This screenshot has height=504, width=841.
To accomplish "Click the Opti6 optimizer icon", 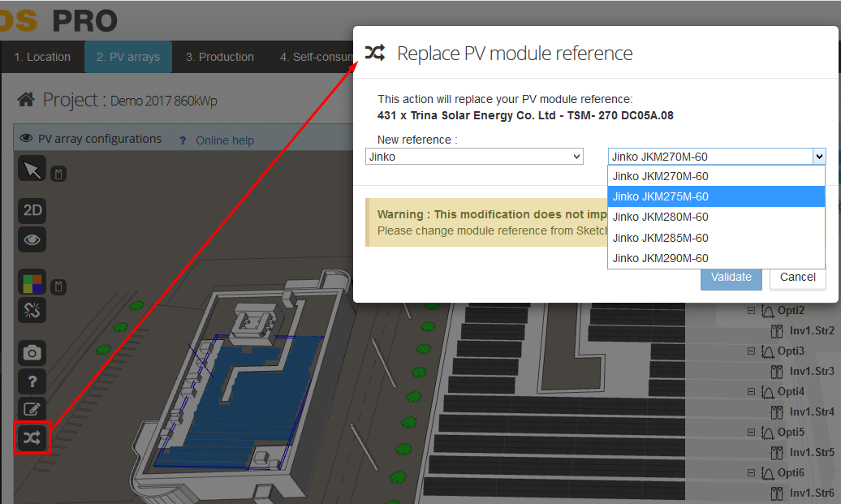I will coord(767,473).
